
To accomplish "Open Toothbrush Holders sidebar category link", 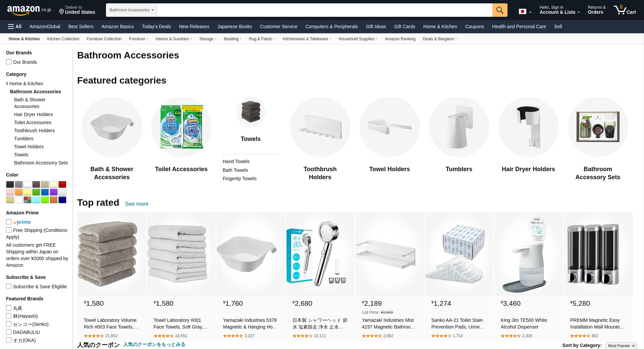I will pyautogui.click(x=34, y=131).
